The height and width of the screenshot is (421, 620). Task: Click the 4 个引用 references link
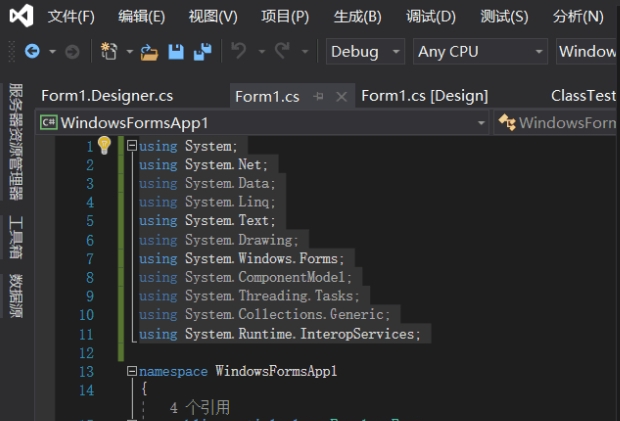click(200, 408)
